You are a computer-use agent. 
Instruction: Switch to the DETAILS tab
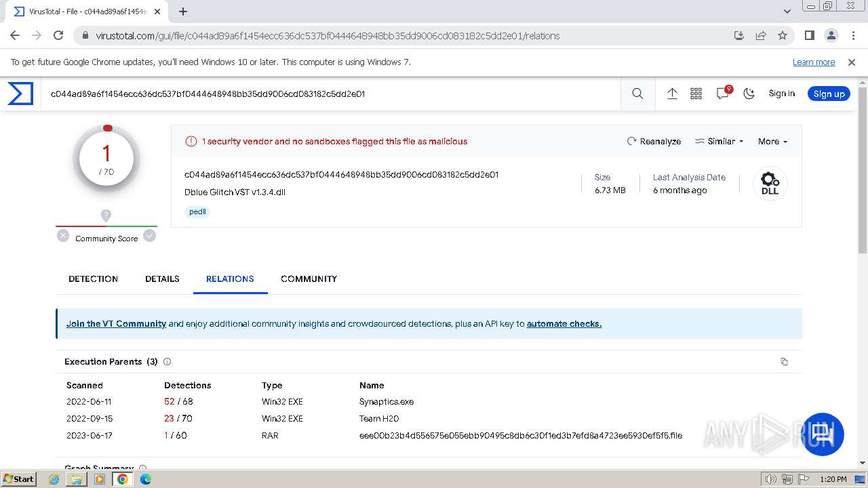tap(162, 279)
